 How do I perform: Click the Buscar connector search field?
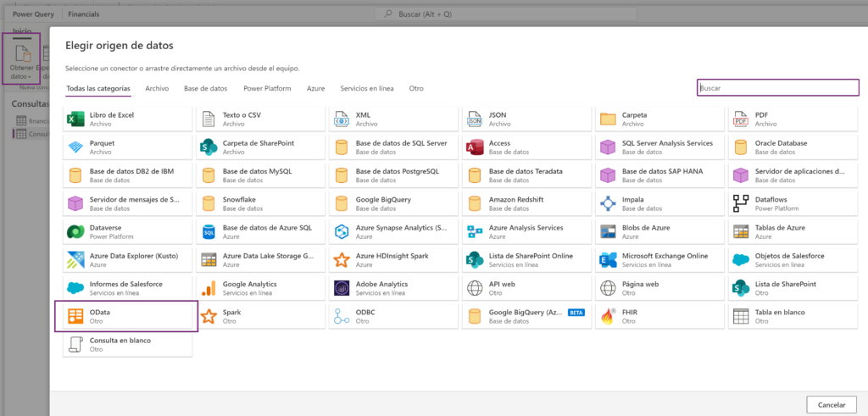pyautogui.click(x=778, y=87)
